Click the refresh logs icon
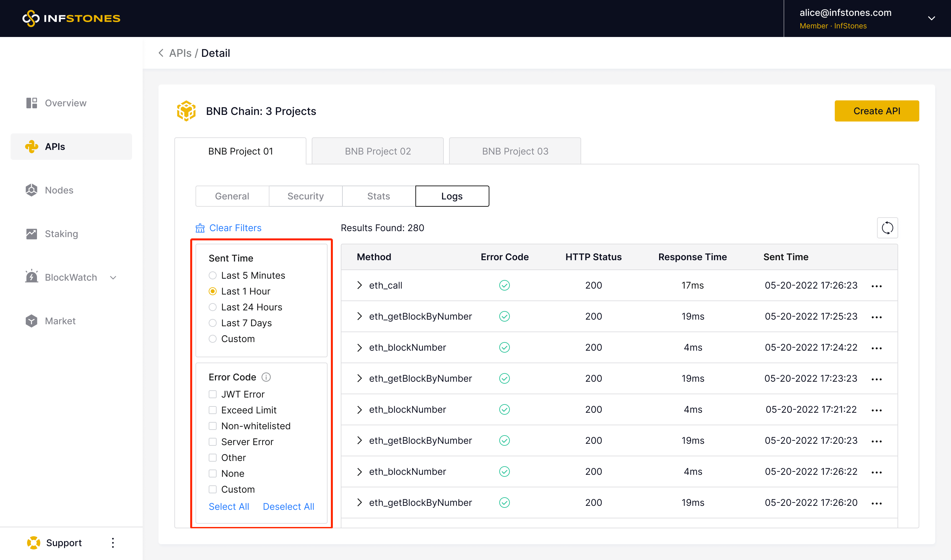 [887, 228]
